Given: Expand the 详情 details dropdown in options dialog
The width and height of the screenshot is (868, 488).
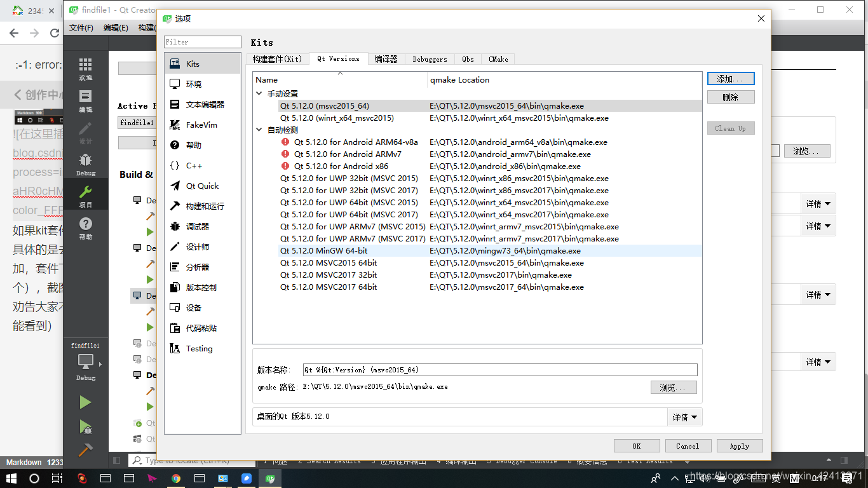Looking at the screenshot, I should point(685,417).
